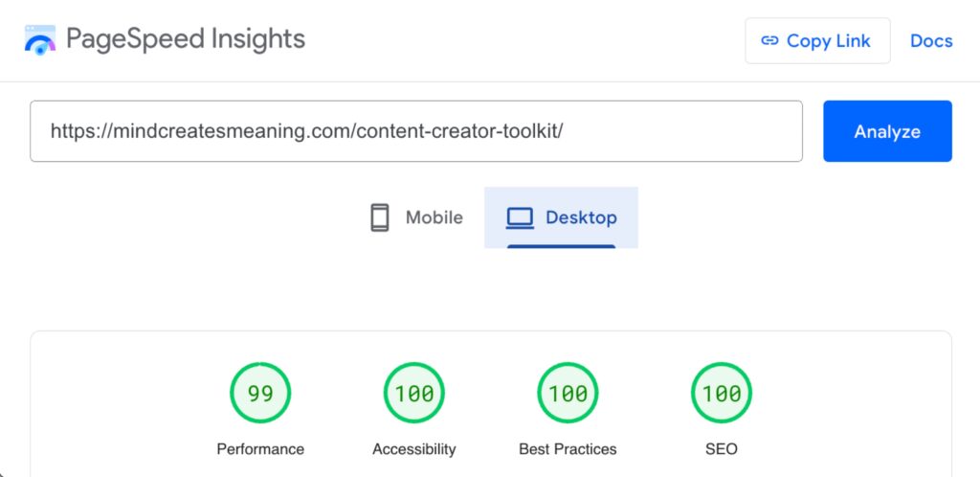Click the PageSpeed Insights title text
The height and width of the screenshot is (477, 980).
[186, 39]
